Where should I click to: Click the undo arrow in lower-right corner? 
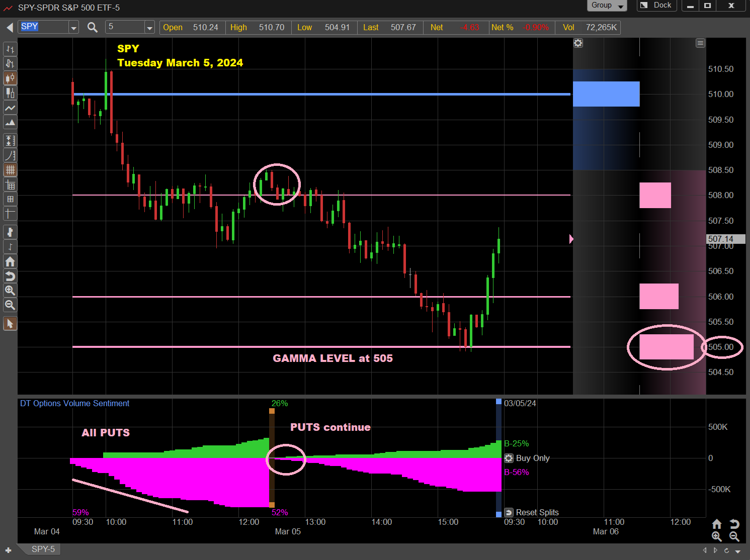point(734,524)
